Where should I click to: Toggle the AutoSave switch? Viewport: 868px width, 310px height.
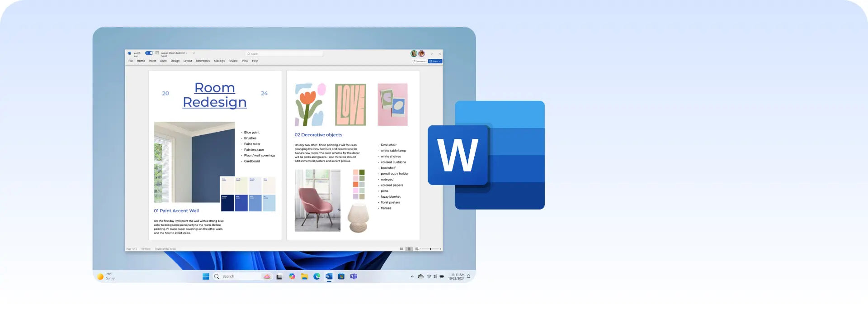click(149, 53)
